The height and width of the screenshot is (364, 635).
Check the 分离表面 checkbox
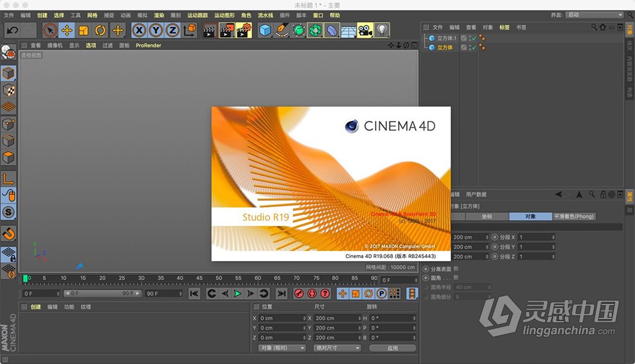coord(456,269)
